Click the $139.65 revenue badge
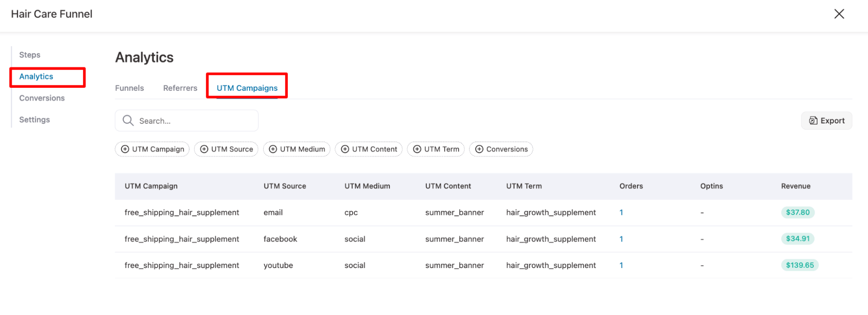 tap(800, 265)
